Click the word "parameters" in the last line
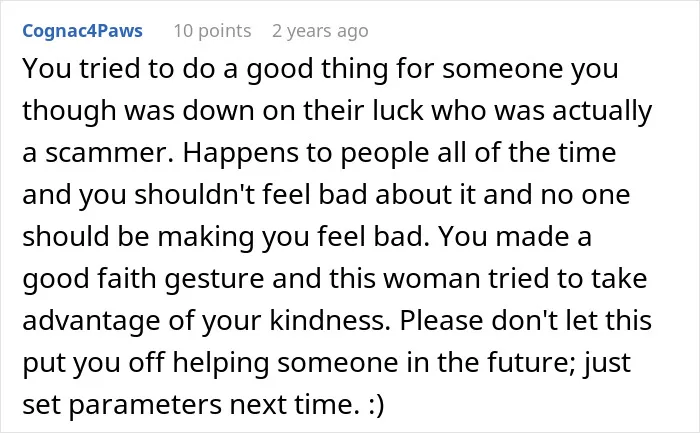Viewport: 700px width, 433px height. (x=145, y=404)
